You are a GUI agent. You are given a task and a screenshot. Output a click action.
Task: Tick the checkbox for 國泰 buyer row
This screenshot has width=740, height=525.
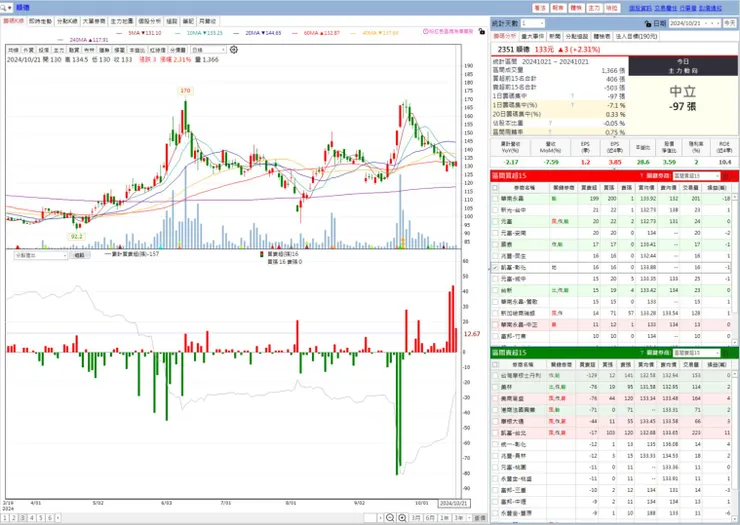[x=495, y=245]
